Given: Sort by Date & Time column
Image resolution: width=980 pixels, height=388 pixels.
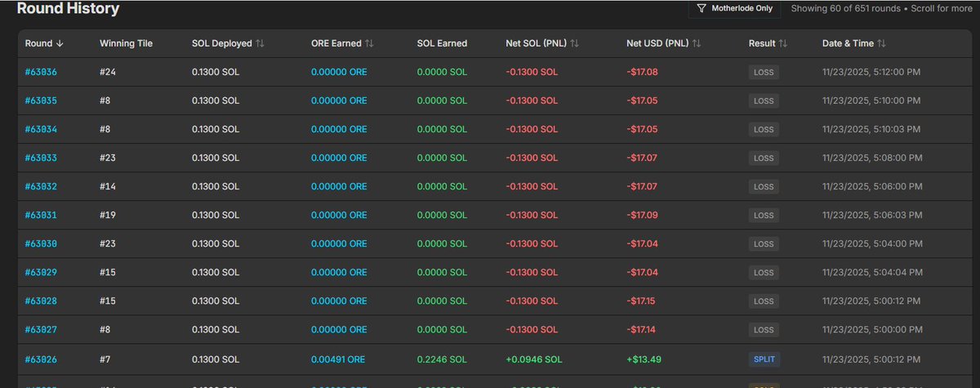Looking at the screenshot, I should click(854, 43).
